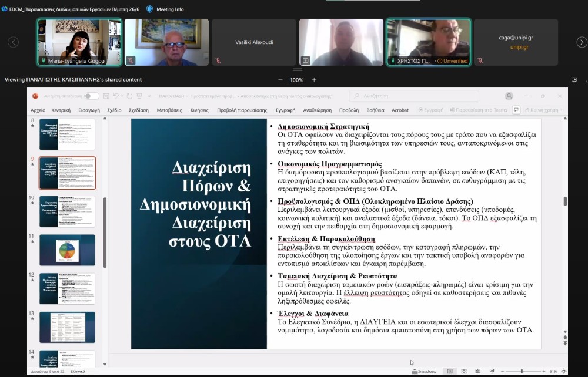Select slide 10 thumbnail in panel
The image size is (588, 377).
tap(67, 211)
